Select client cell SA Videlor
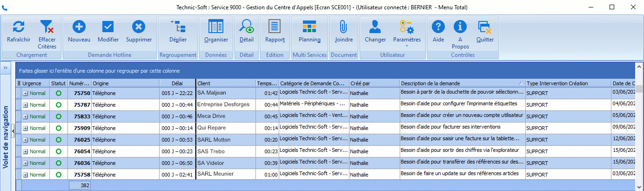 point(226,163)
